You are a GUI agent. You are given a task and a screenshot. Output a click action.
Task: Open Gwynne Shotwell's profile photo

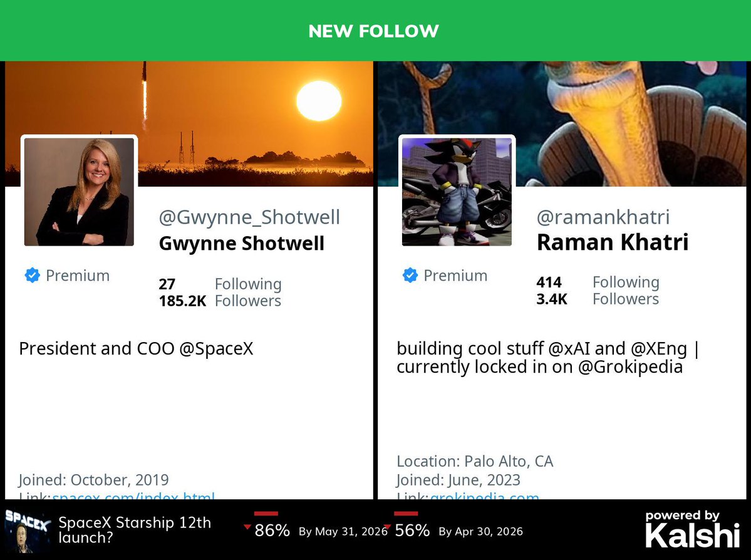(79, 192)
